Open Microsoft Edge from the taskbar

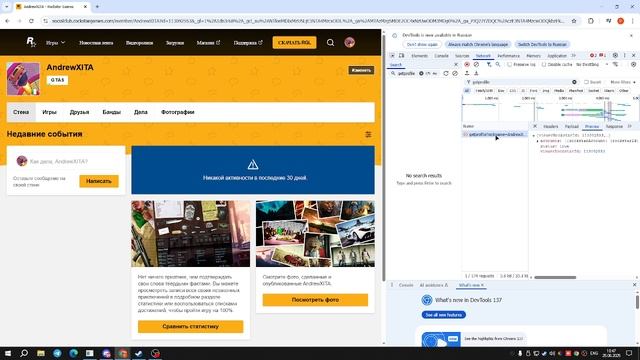click(73, 353)
